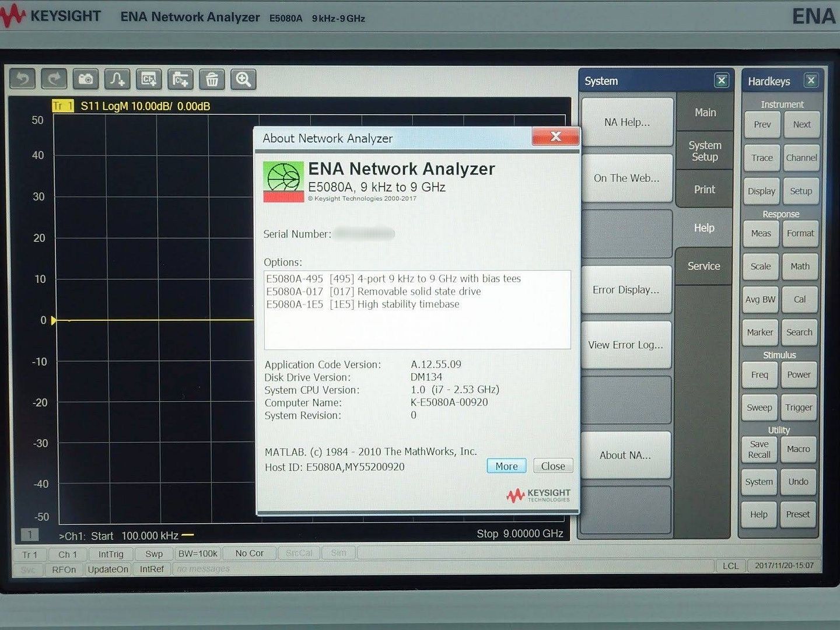This screenshot has height=630, width=840.
Task: Click the S11 LogM trace title text
Action: [x=145, y=106]
